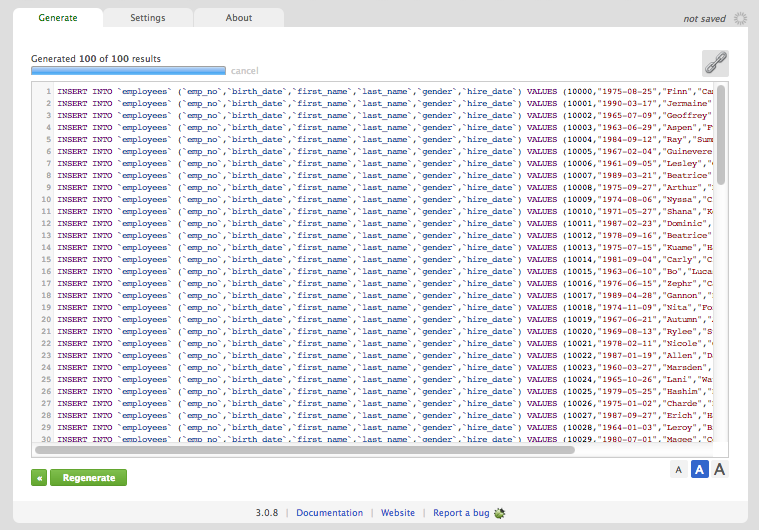Click the bug icon next to Report a bug
Screen dimensions: 759x530
click(x=500, y=513)
